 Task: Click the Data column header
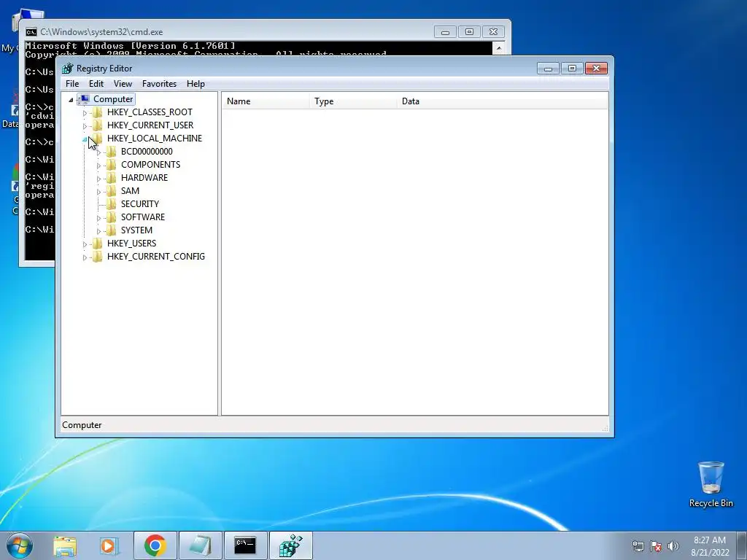[502, 101]
